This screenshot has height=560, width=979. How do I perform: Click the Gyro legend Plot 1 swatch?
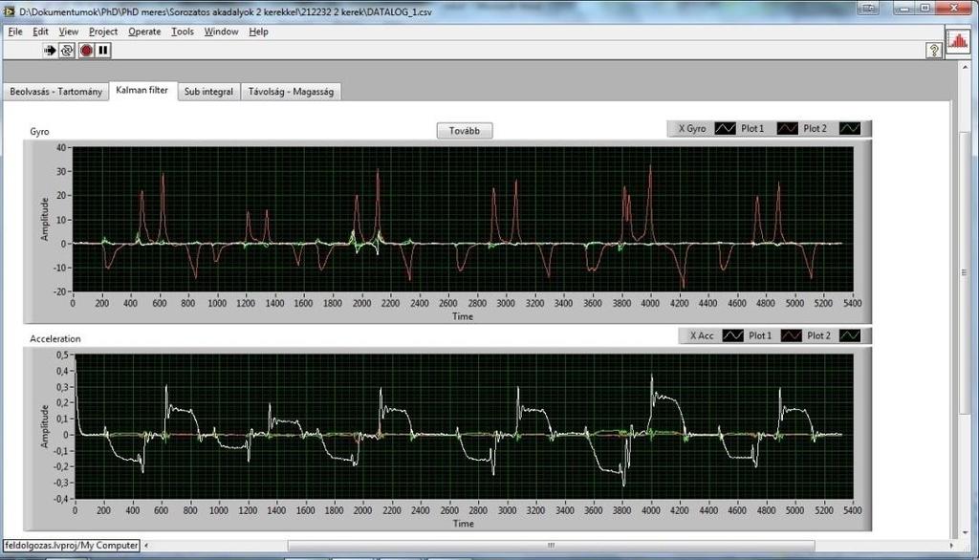coord(787,129)
